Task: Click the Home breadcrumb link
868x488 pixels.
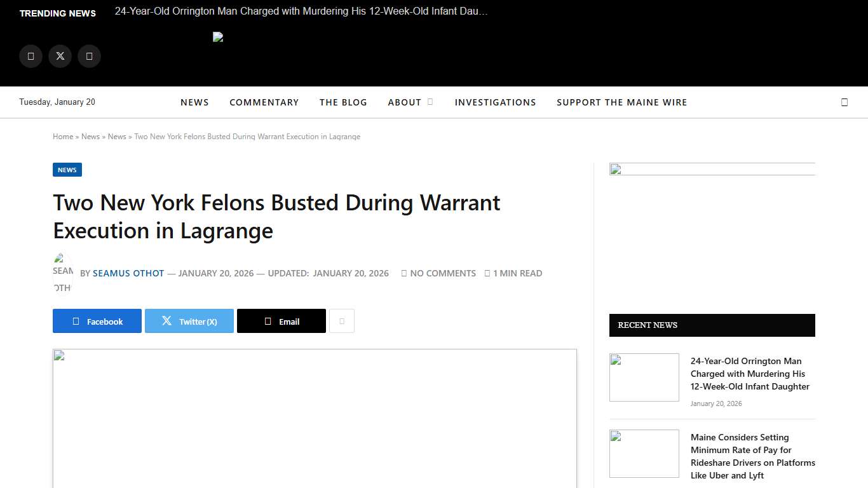Action: (x=63, y=136)
